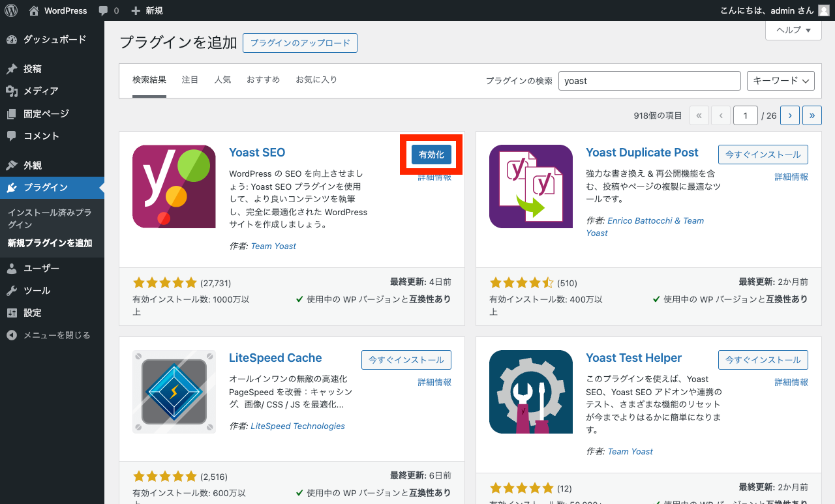
Task: Open the admin user avatar
Action: click(x=824, y=10)
